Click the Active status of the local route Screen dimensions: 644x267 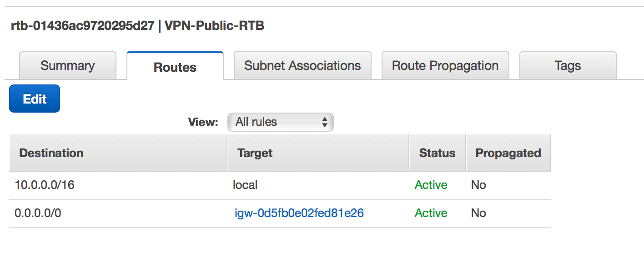tap(430, 185)
